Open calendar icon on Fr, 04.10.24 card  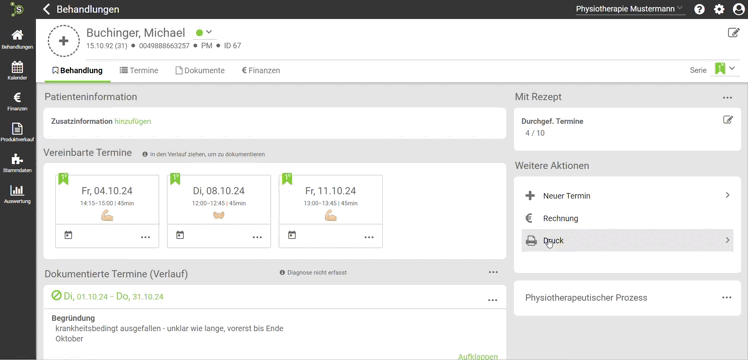pos(68,235)
